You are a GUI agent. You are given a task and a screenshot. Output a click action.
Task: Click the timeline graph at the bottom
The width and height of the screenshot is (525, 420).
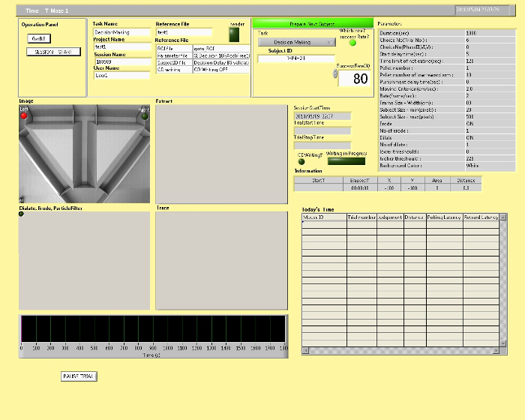point(153,331)
